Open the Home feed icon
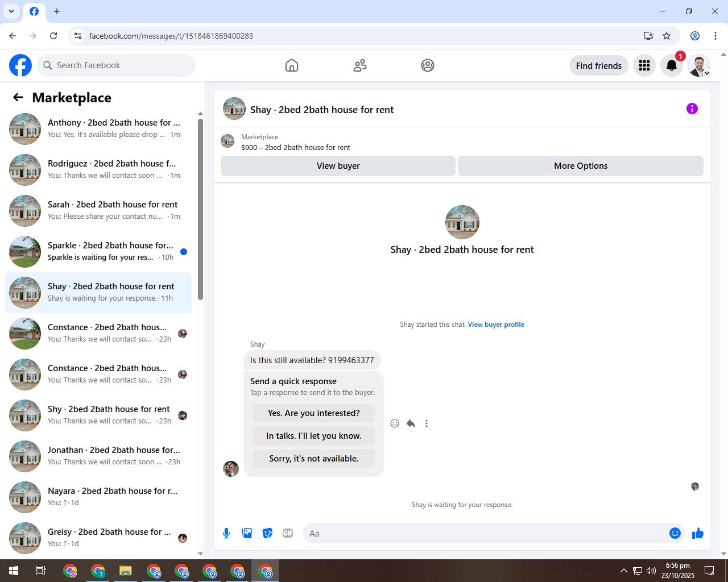Viewport: 728px width, 582px height. click(292, 65)
